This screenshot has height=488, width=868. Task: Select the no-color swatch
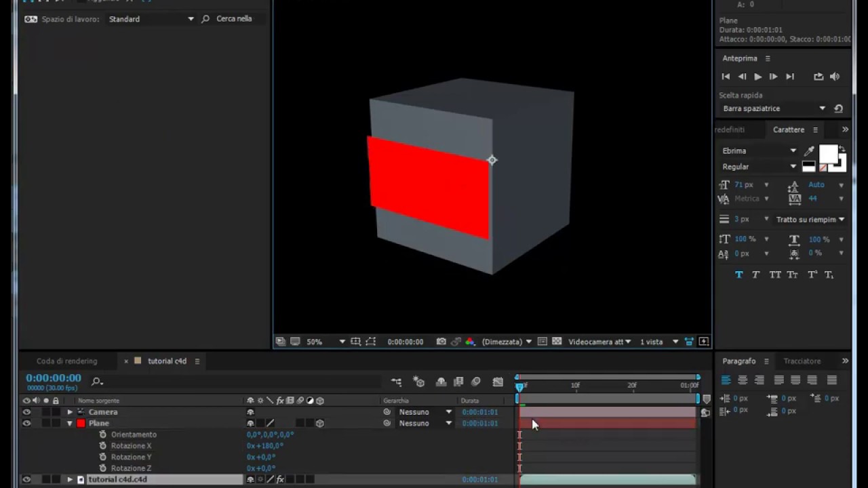click(x=823, y=167)
